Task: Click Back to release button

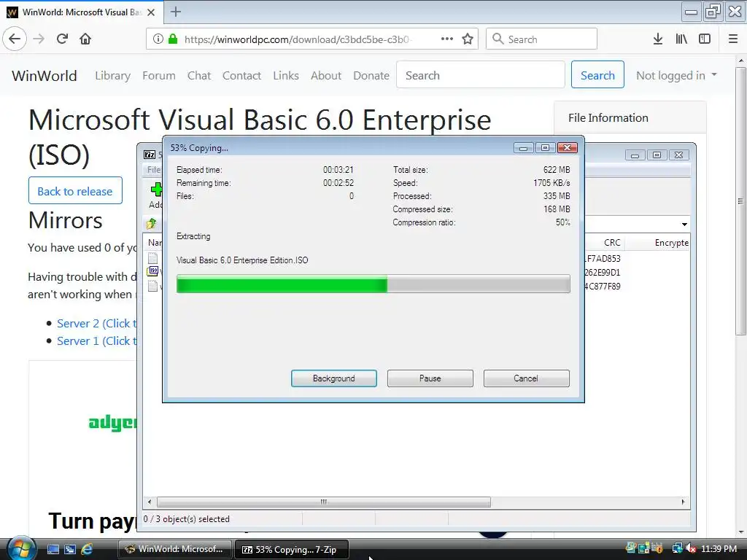Action: tap(75, 191)
